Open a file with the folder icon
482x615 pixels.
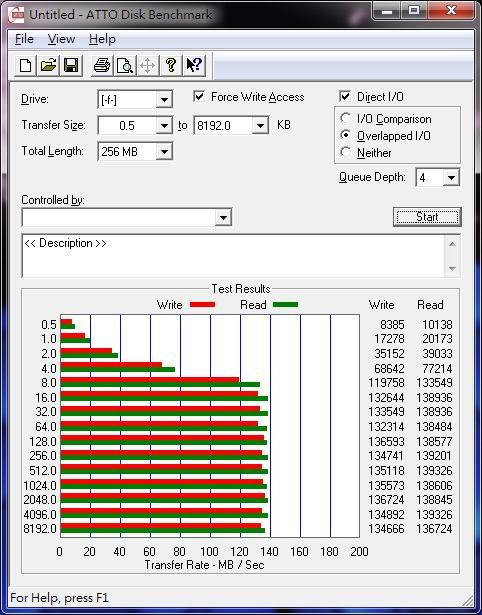(x=48, y=65)
